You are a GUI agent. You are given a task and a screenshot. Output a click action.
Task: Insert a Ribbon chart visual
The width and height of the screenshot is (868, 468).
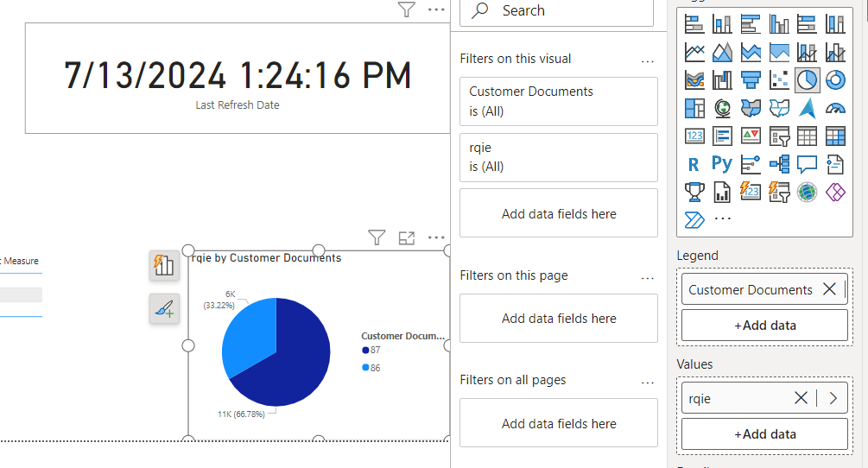[694, 80]
